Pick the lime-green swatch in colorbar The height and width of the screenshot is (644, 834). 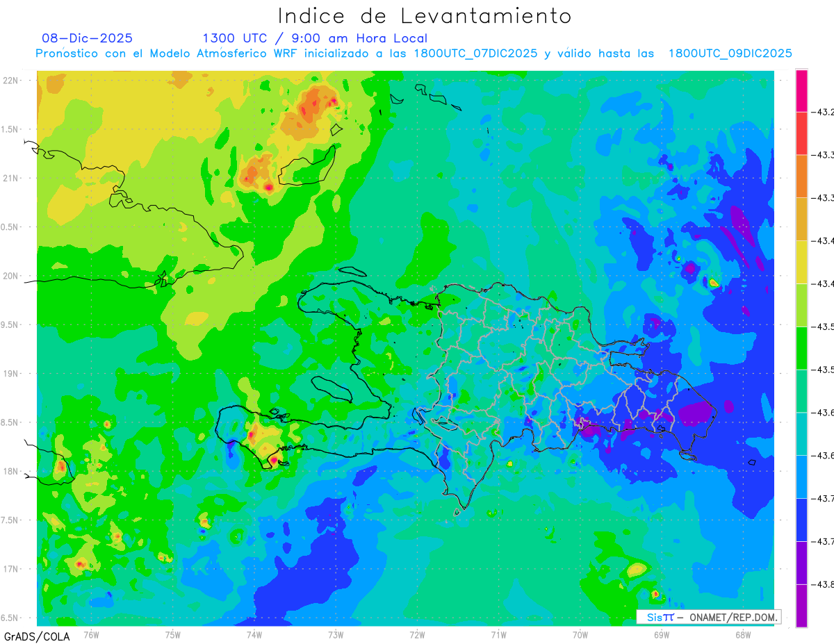[x=801, y=305]
